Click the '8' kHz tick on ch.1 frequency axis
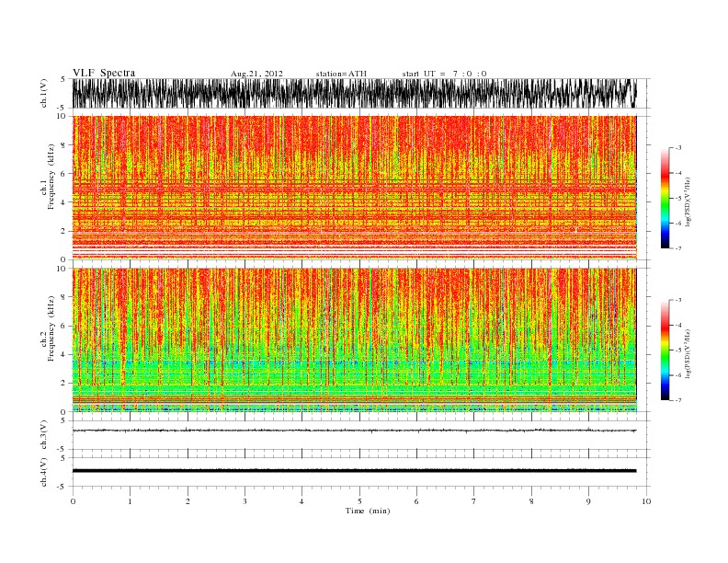The image size is (728, 563). pyautogui.click(x=63, y=145)
